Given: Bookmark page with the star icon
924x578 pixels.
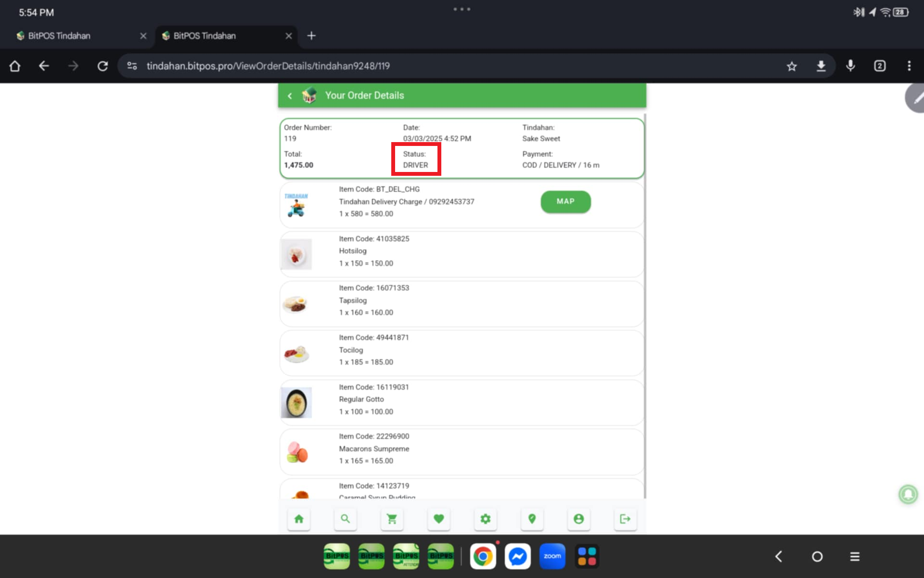Looking at the screenshot, I should pos(792,66).
